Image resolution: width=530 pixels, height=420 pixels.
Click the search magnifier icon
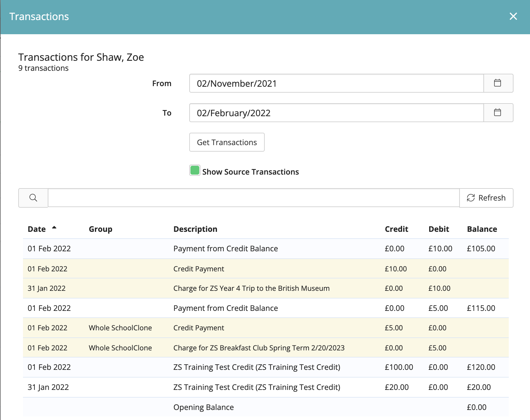click(x=33, y=198)
